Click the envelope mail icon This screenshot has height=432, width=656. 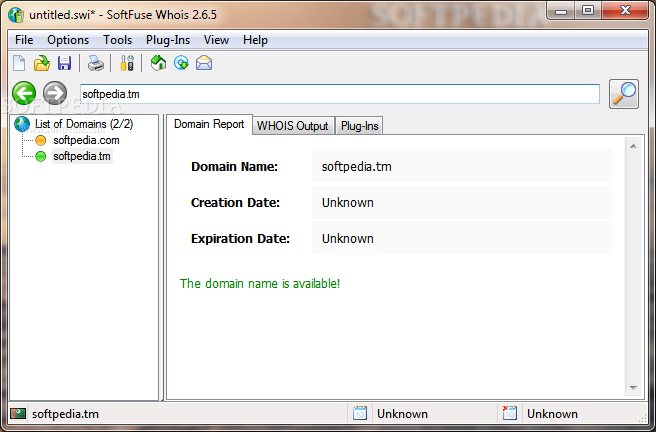click(x=204, y=63)
